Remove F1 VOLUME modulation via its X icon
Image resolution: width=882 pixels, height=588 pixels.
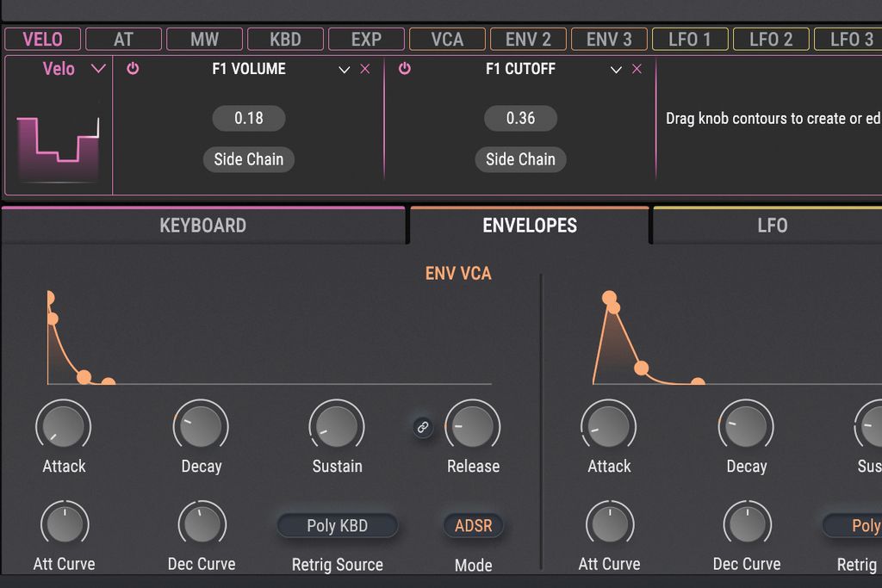[x=364, y=70]
